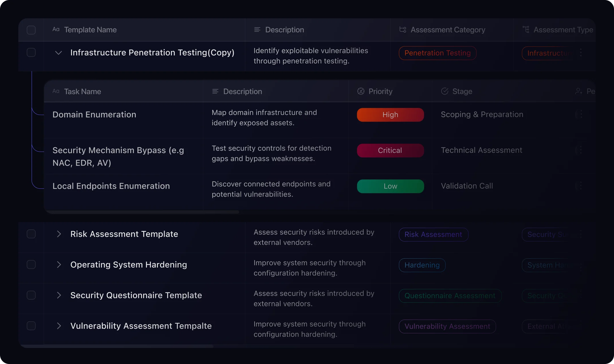The image size is (614, 364).
Task: Tick the Infrastructure Penetration Testing(Copy) checkbox
Action: 31,52
